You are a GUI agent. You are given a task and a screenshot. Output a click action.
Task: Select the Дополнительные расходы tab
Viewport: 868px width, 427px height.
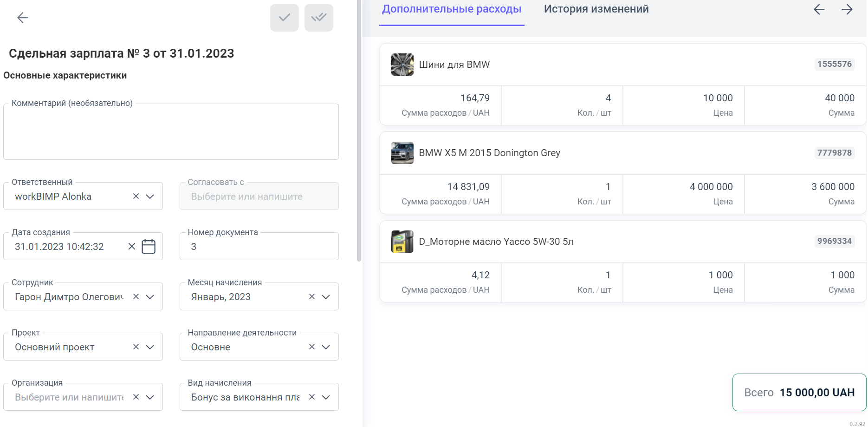click(452, 9)
